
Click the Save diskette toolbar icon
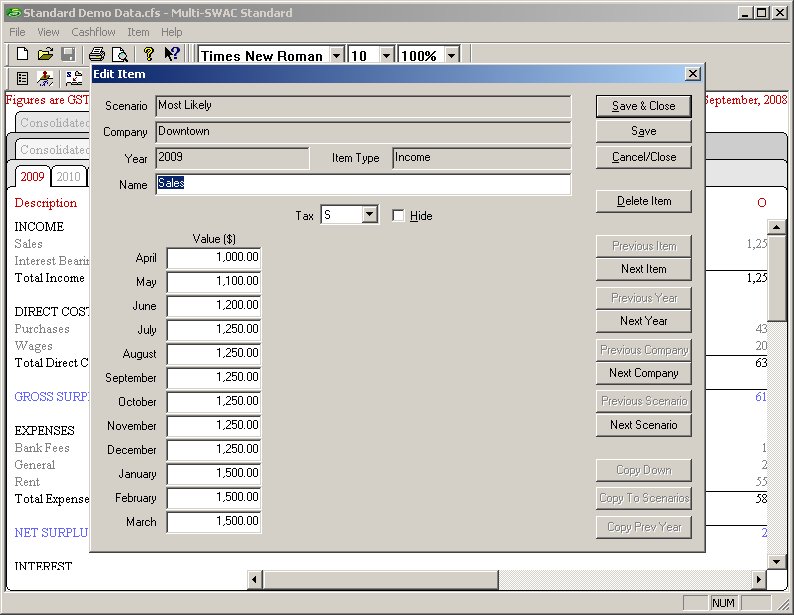[x=68, y=54]
